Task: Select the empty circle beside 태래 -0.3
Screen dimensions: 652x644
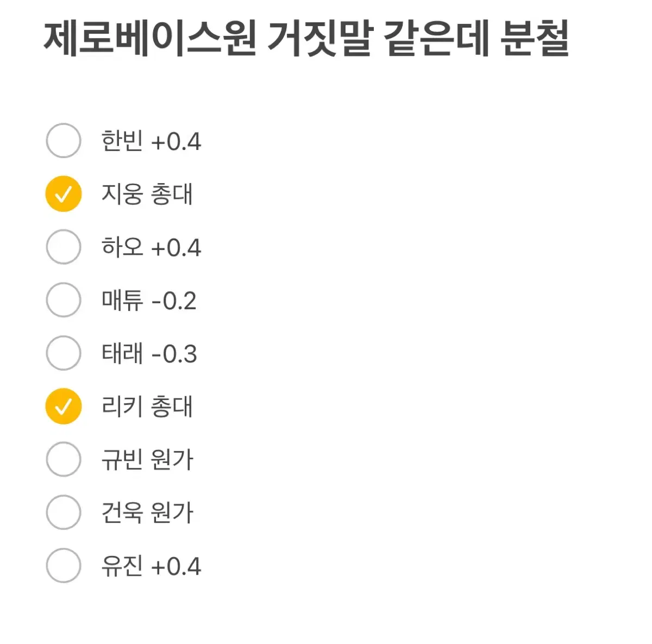Action: point(64,353)
